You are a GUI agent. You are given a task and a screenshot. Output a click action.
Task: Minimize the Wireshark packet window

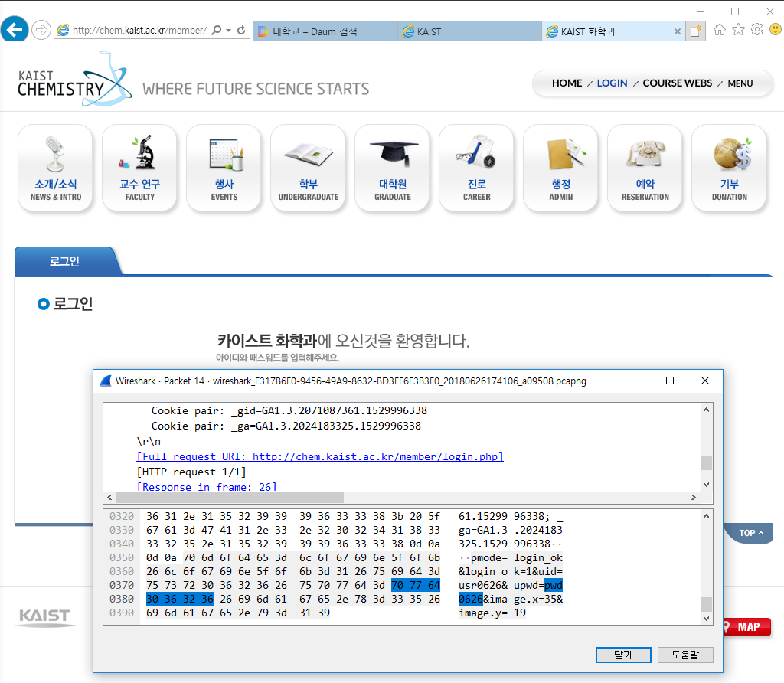(635, 381)
